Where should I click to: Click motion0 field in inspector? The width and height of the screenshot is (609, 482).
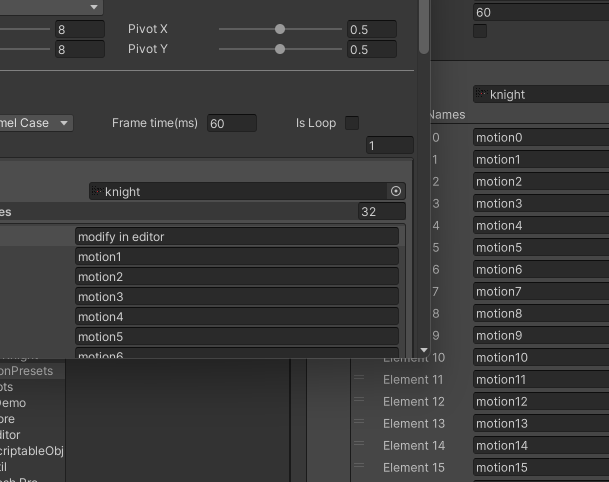coord(541,137)
